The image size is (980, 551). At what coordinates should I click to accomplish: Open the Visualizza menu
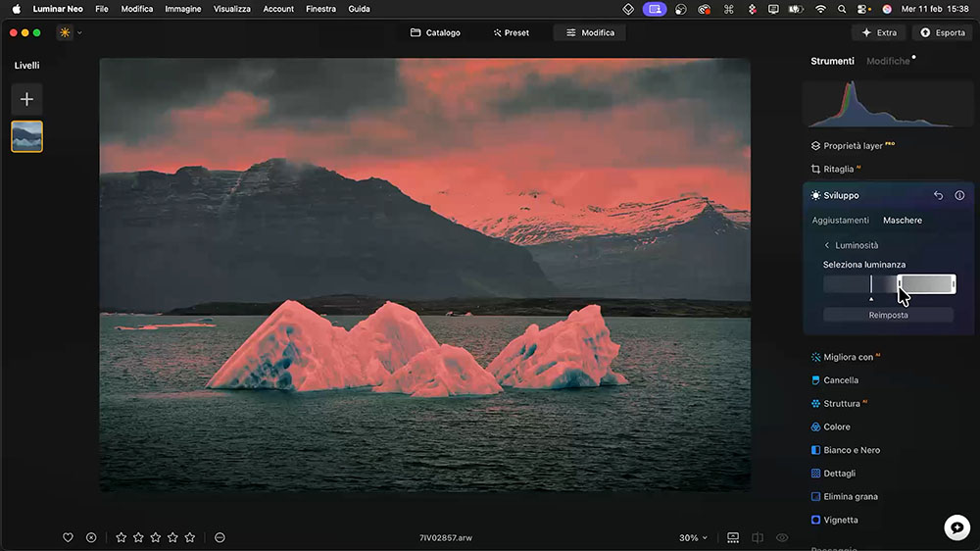(x=232, y=9)
